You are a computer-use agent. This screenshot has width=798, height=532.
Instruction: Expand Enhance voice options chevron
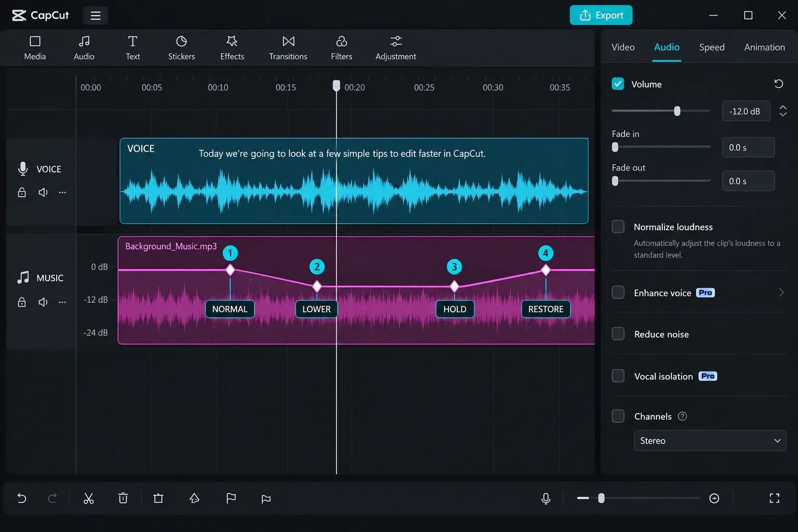click(x=781, y=292)
